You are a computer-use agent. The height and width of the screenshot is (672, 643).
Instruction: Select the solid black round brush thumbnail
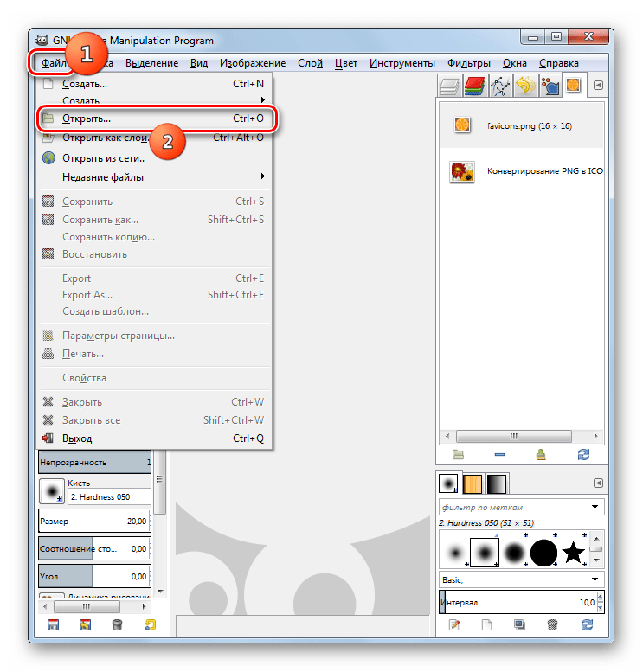pos(543,552)
